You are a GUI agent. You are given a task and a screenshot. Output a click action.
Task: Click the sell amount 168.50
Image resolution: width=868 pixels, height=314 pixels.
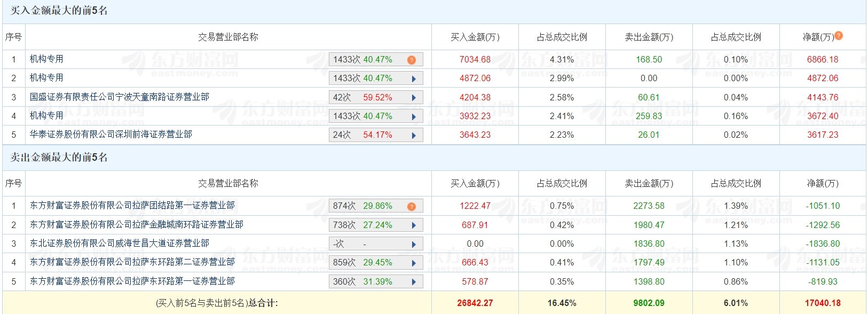pos(649,60)
